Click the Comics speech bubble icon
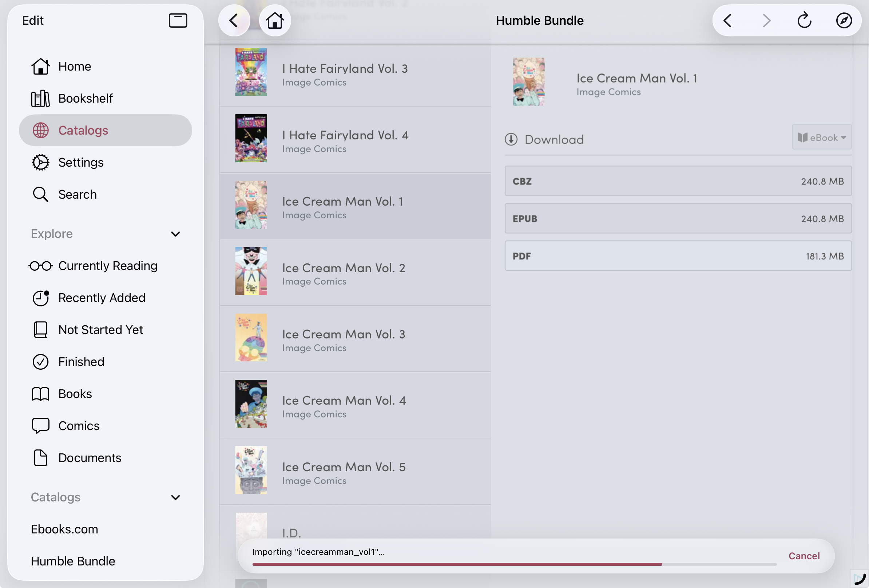Image resolution: width=869 pixels, height=588 pixels. coord(40,426)
